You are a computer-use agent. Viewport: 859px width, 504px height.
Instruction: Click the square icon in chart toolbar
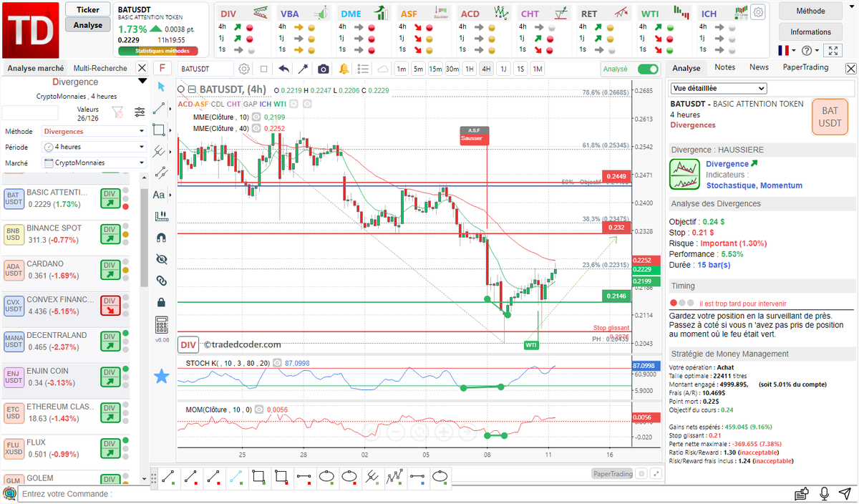tap(263, 69)
